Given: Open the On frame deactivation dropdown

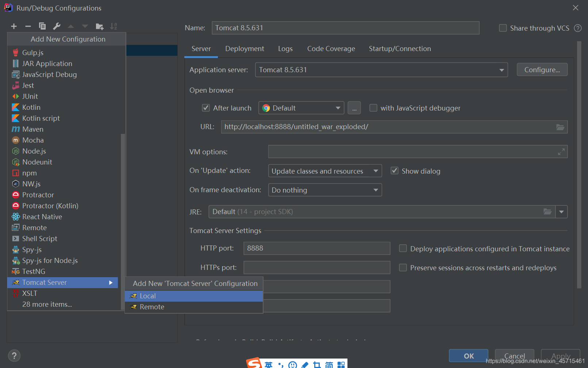Looking at the screenshot, I should (325, 190).
